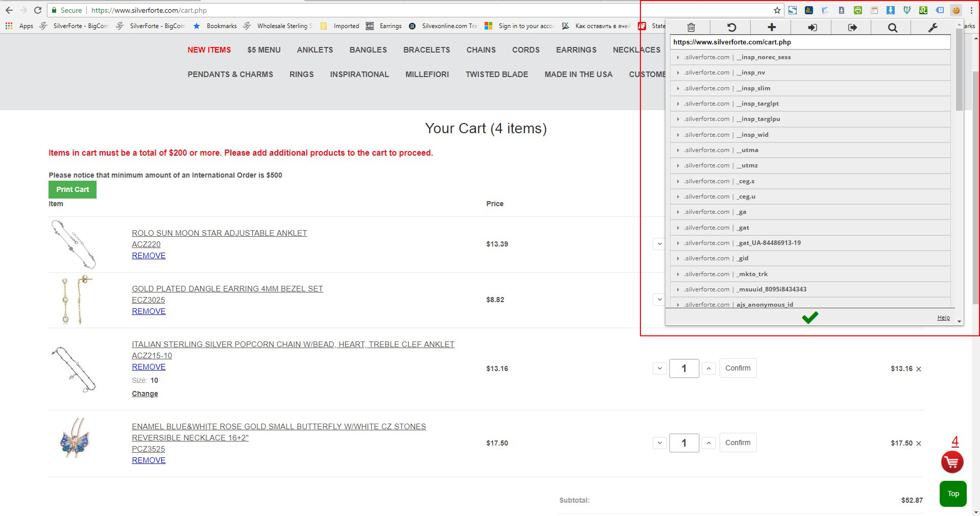The height and width of the screenshot is (516, 980).
Task: Expand the _gat_UA-84486913-19 cookie row
Action: (810, 243)
